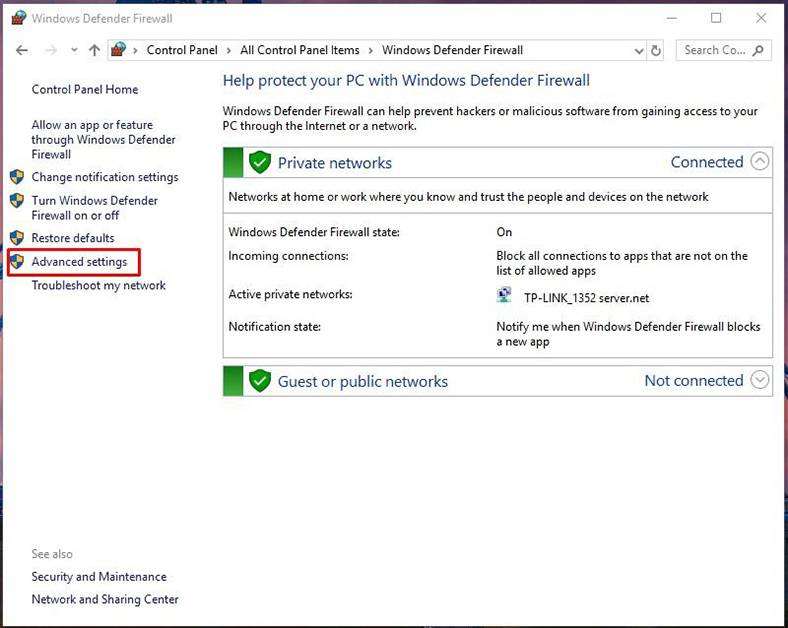Screen dimensions: 788x628
Task: Select Windows Defender Firewall breadcrumb
Action: (452, 50)
